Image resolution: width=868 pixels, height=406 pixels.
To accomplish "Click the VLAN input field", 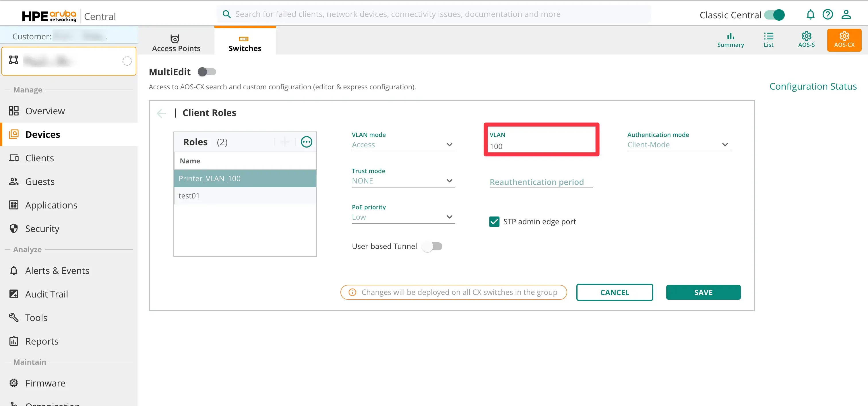I will [540, 146].
